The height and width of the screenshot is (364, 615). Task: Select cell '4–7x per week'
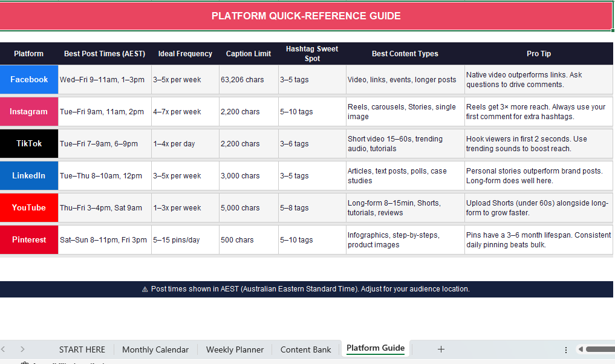[x=185, y=112]
